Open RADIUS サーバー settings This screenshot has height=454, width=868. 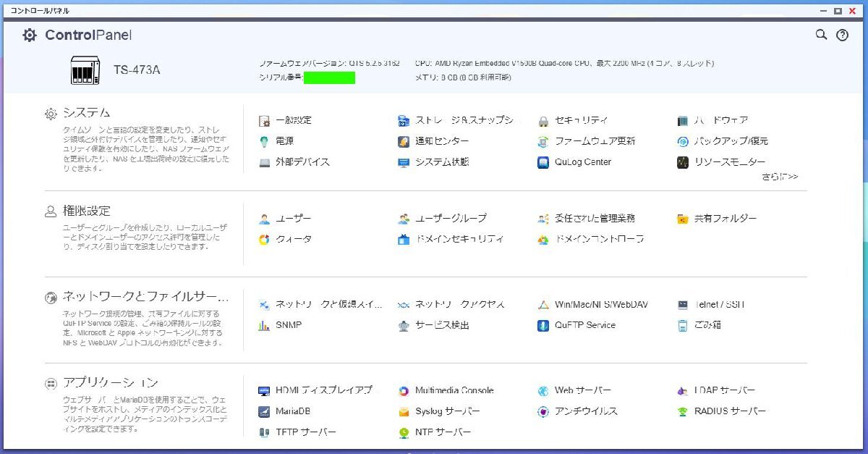click(x=721, y=411)
